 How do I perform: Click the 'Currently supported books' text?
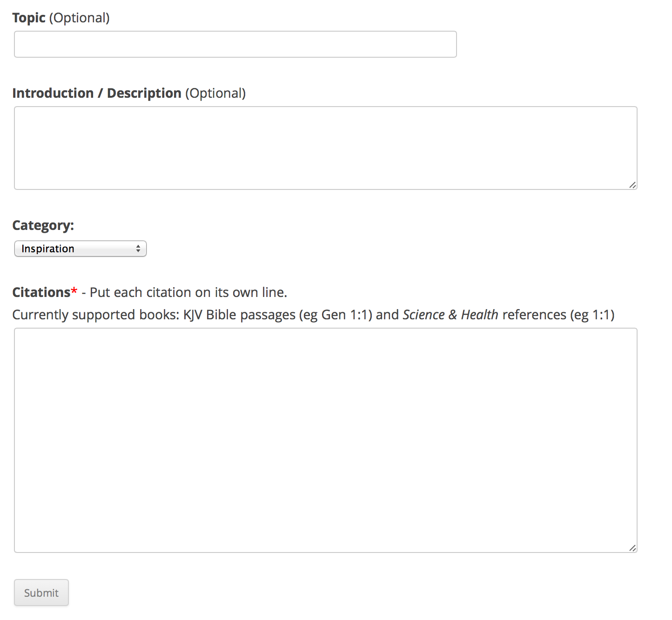click(95, 315)
